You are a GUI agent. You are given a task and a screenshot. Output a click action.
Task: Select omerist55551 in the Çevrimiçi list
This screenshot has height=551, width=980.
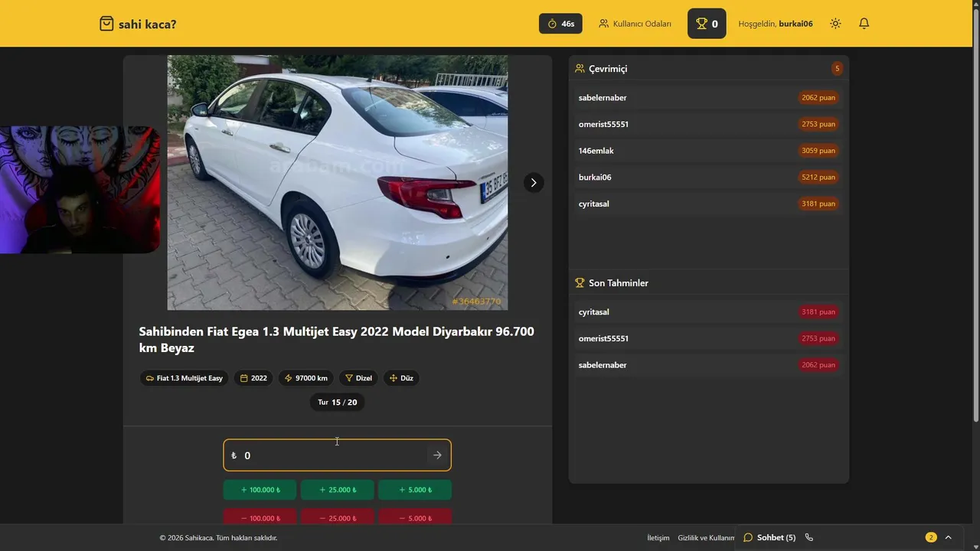pos(708,124)
